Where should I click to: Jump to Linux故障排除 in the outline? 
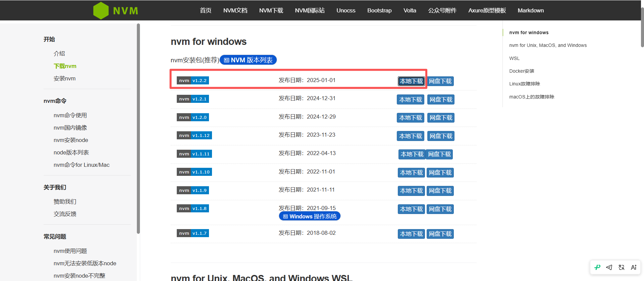click(x=525, y=84)
